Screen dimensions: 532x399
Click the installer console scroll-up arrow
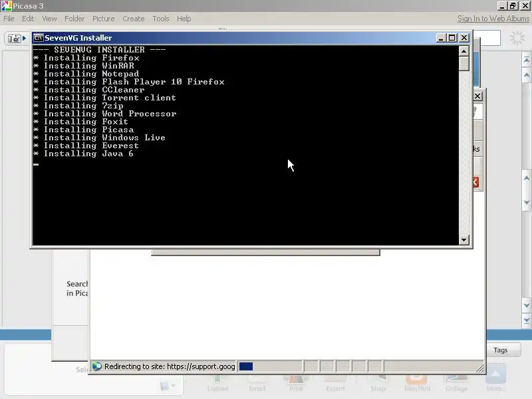tap(464, 51)
